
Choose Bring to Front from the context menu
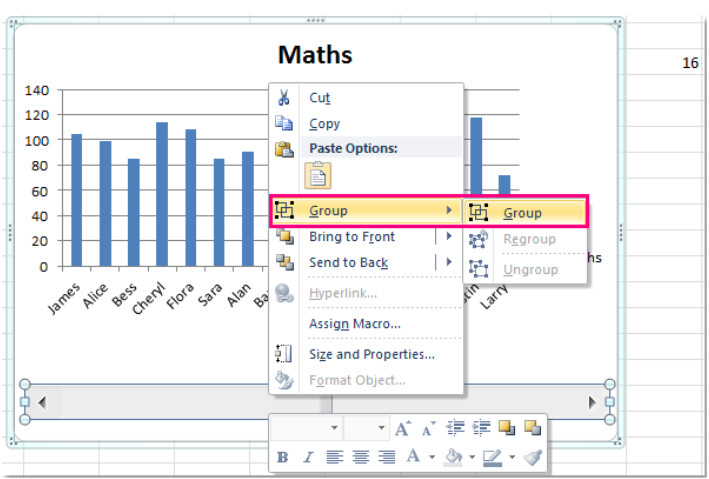tap(352, 237)
